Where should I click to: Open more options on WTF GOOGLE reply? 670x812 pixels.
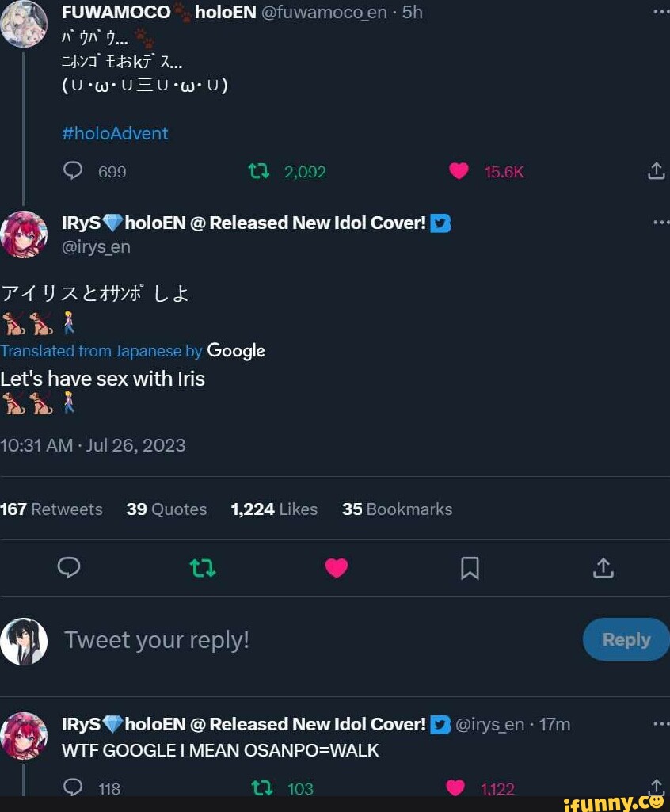660,724
